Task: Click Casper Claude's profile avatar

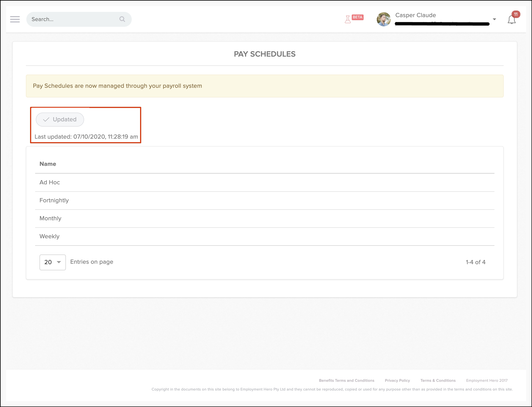Action: [383, 19]
